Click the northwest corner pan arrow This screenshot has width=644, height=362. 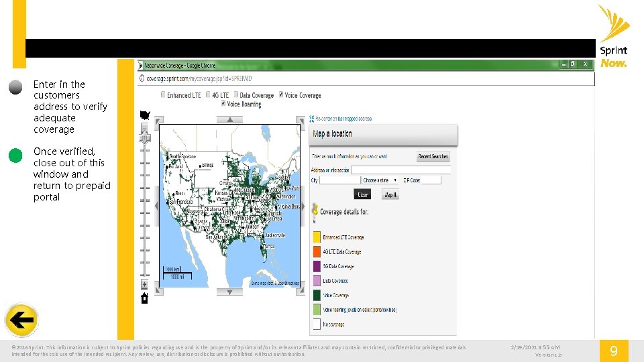(x=159, y=121)
